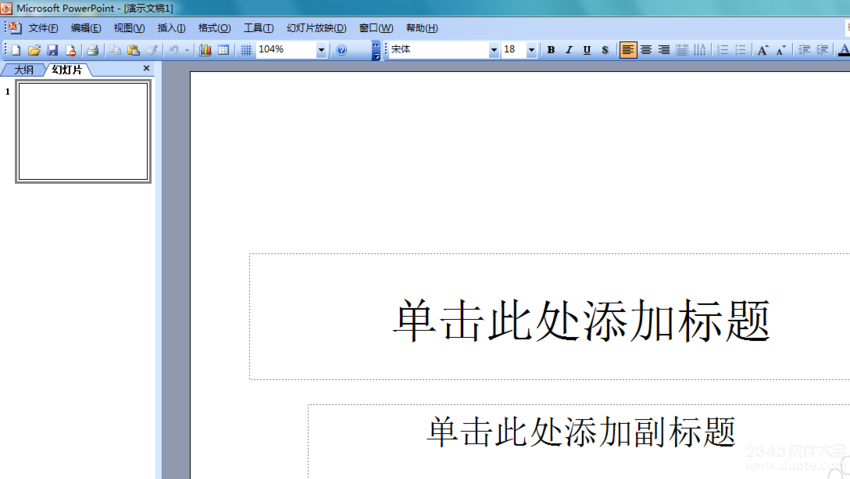
Task: Open the 窗口(W) menu
Action: tap(376, 28)
